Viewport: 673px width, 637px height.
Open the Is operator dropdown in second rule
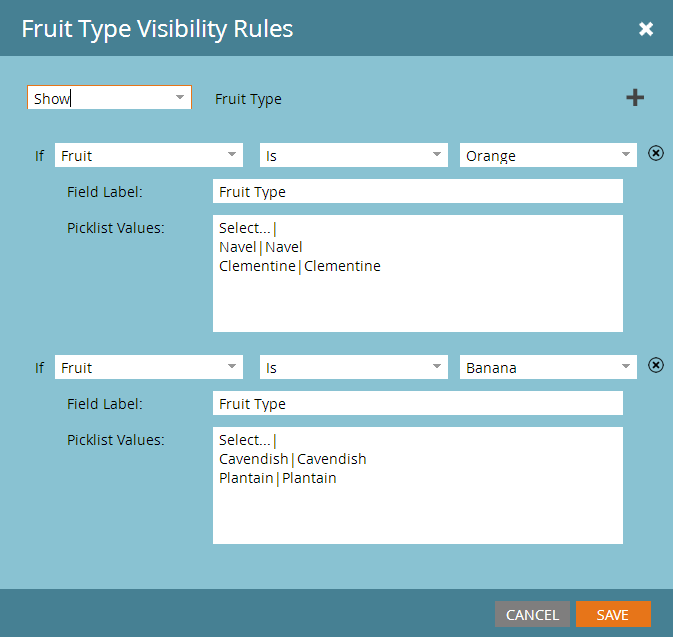[354, 367]
